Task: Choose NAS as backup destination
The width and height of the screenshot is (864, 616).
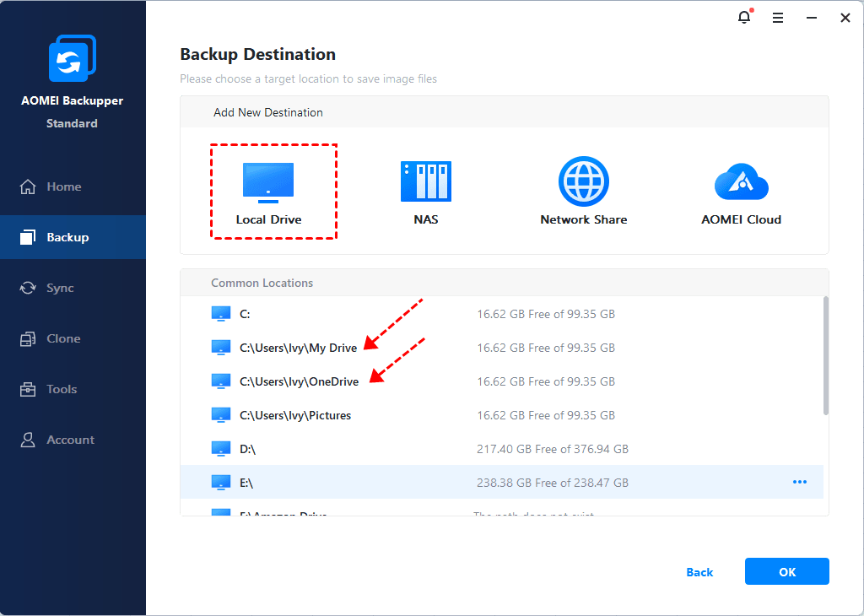Action: [x=426, y=181]
